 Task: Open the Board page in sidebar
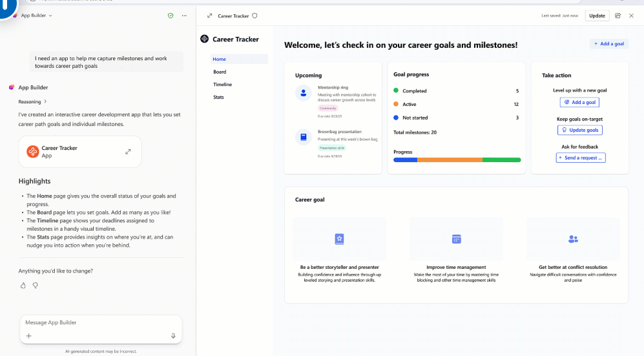(220, 72)
